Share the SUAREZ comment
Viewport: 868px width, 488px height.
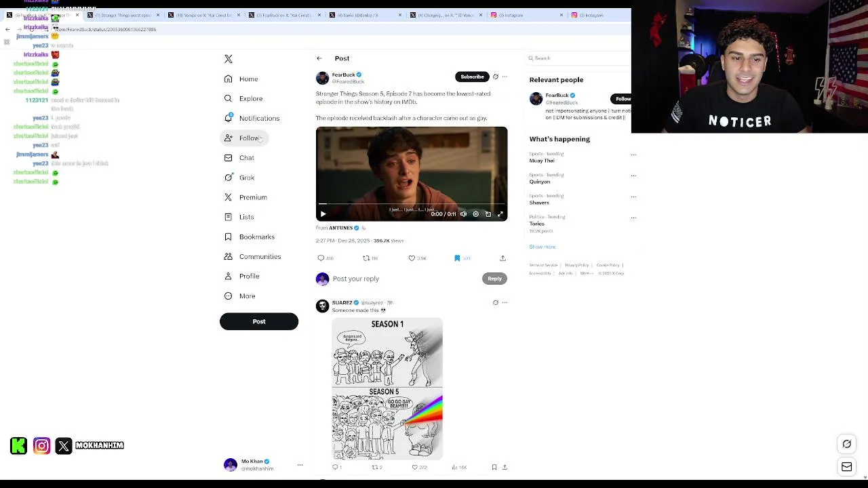point(505,467)
